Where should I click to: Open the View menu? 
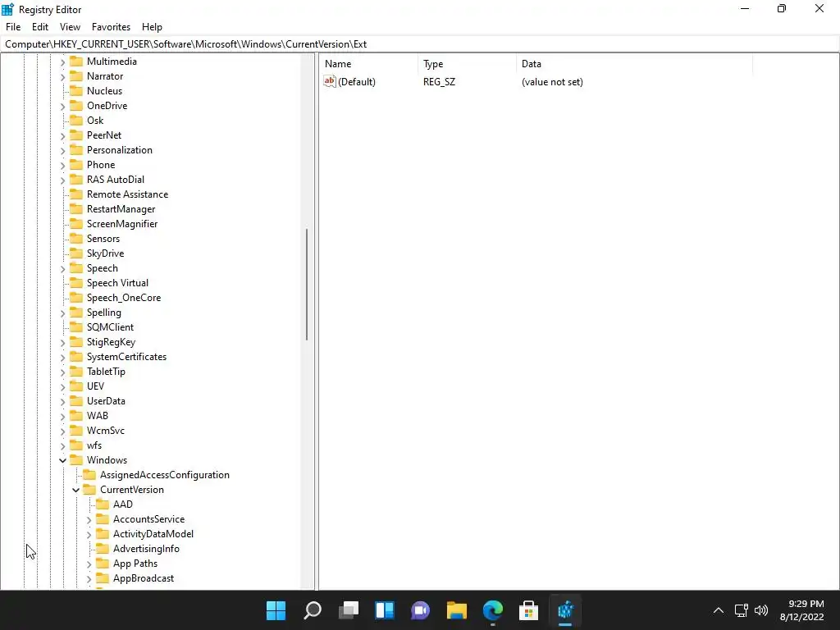point(70,27)
